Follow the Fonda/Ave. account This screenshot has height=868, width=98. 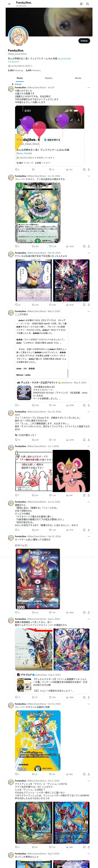pos(84,41)
